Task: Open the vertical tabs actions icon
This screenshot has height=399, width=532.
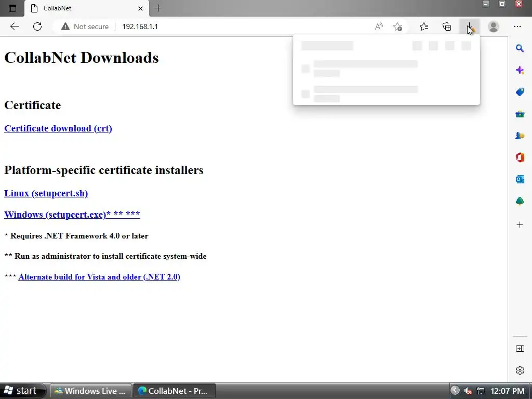Action: click(12, 8)
